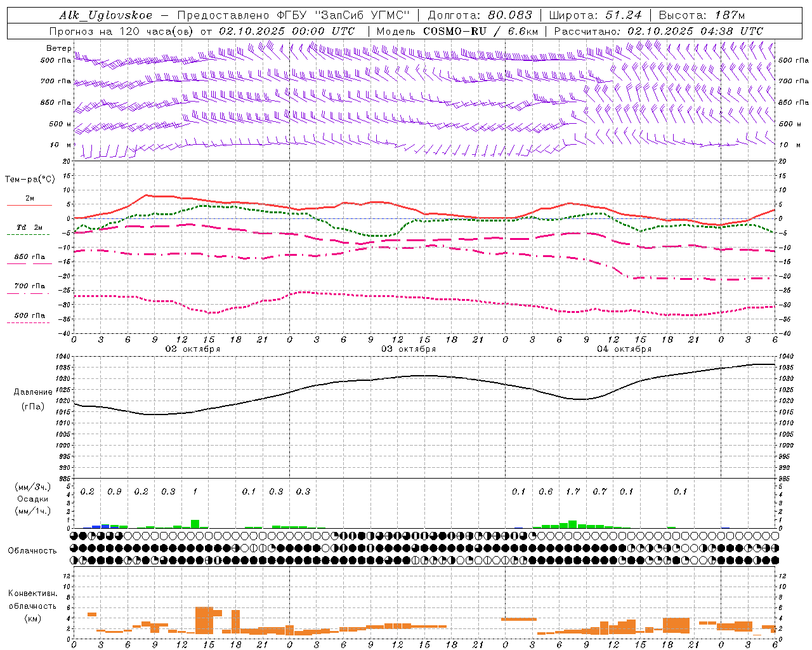Image resolution: width=812 pixels, height=650 pixels.
Task: Click the 0.9 precipitation amount value
Action: point(114,492)
